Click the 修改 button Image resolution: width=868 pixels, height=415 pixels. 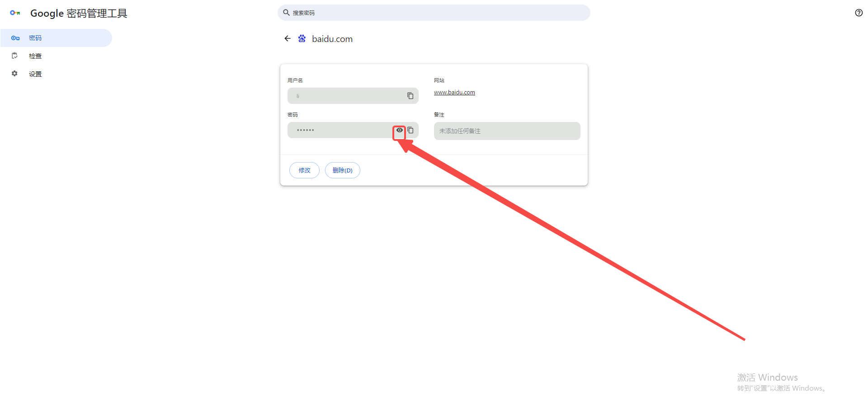click(x=304, y=170)
